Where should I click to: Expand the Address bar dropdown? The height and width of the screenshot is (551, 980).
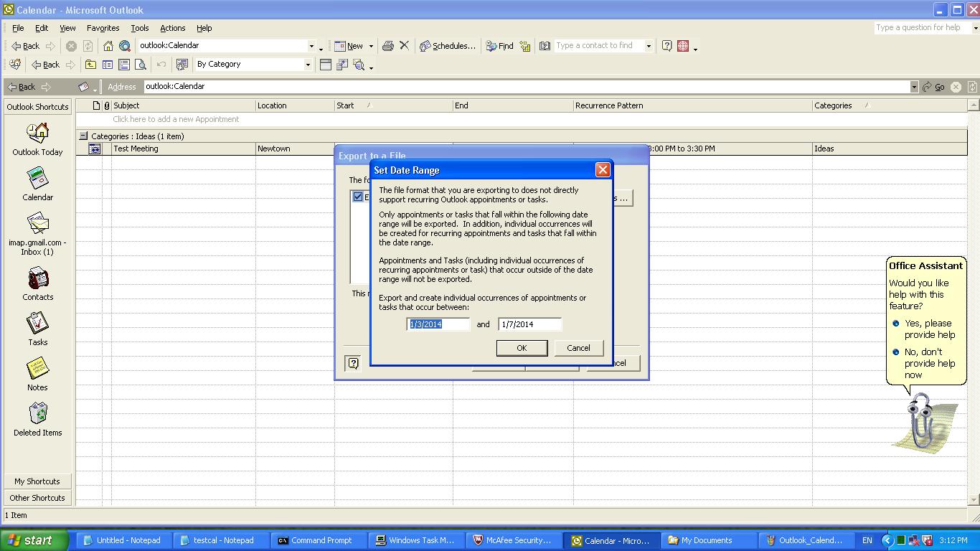(913, 87)
